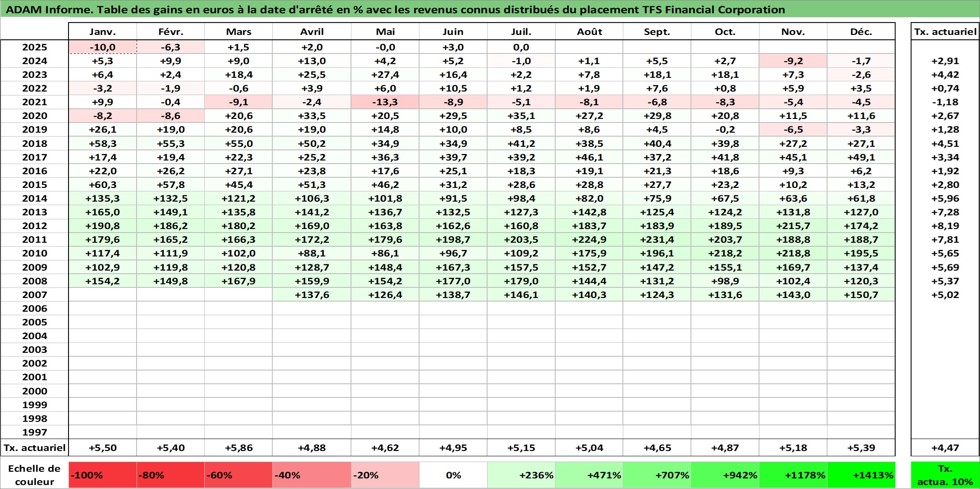This screenshot has height=489, width=980.
Task: Click the +942% color scale swatch
Action: (x=725, y=475)
